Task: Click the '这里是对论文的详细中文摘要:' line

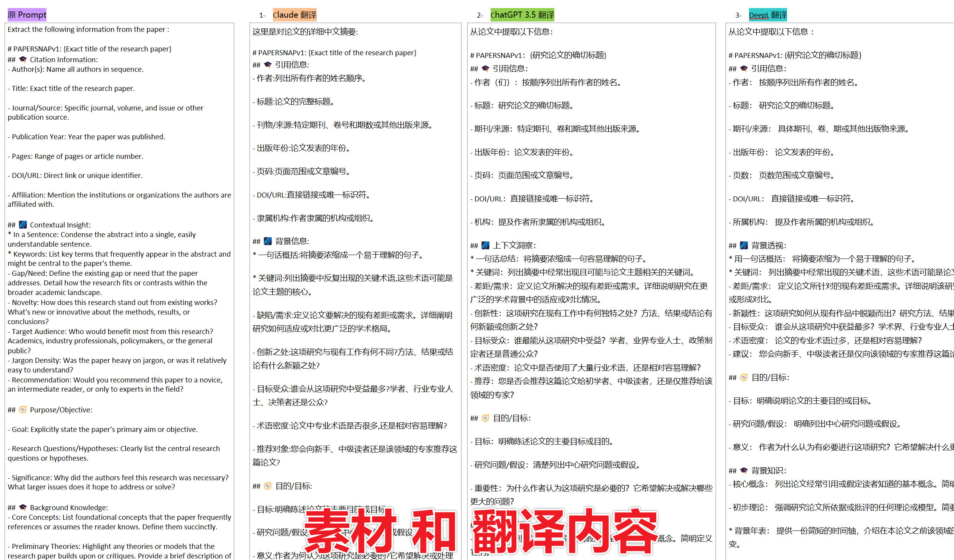Action: (x=305, y=32)
